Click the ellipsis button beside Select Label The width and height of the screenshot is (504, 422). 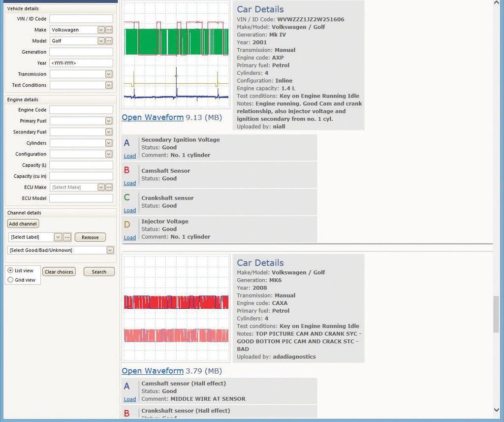pos(67,237)
